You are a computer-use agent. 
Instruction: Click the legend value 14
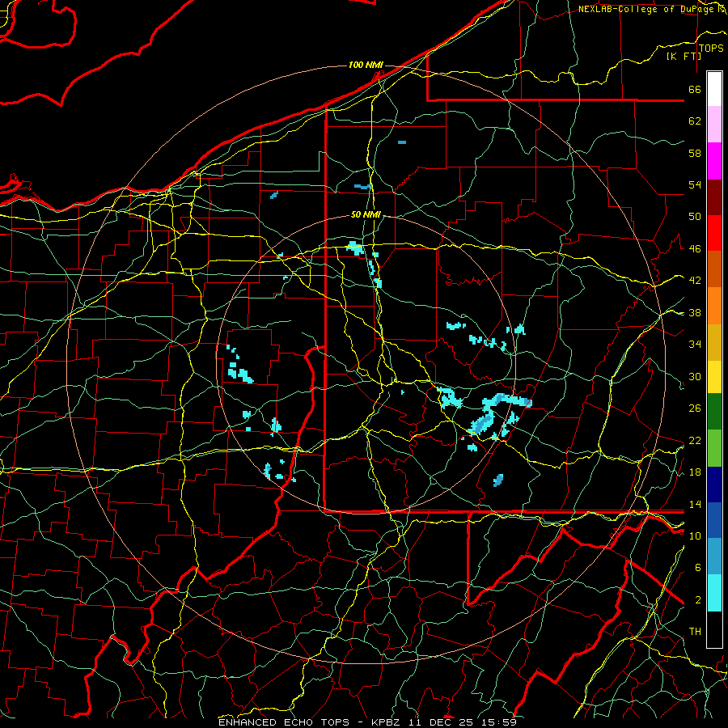click(695, 504)
